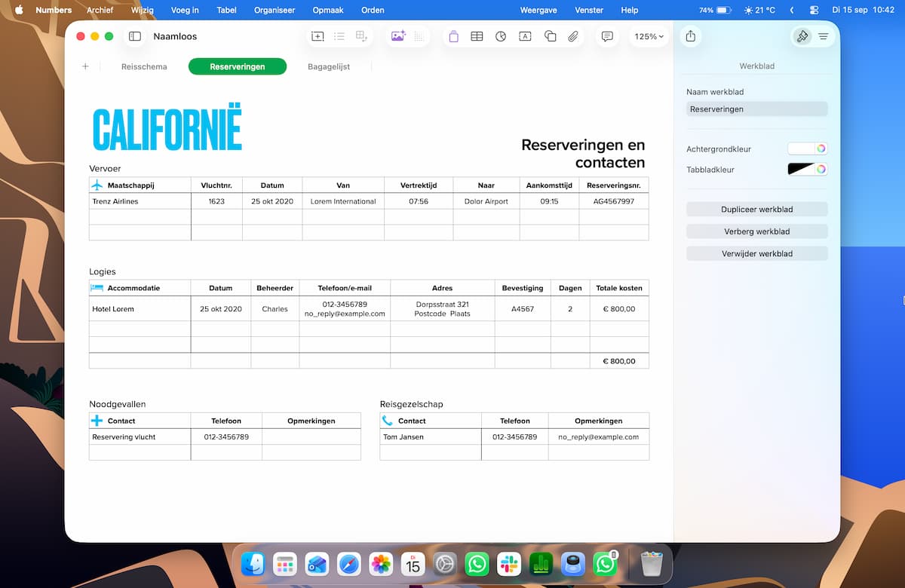Click the Share icon in the toolbar
This screenshot has height=588, width=905.
point(691,36)
